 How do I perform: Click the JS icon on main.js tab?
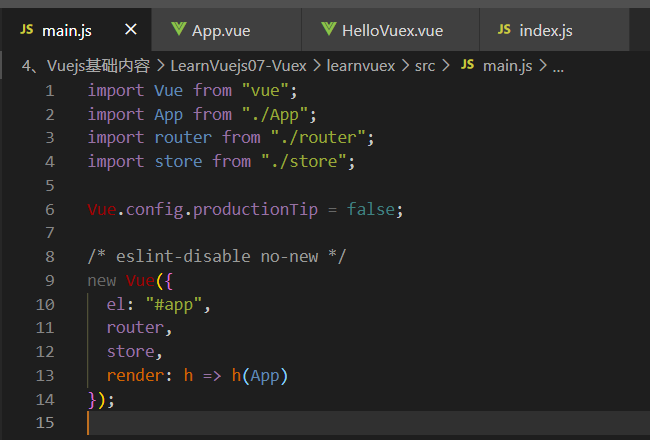coord(27,29)
